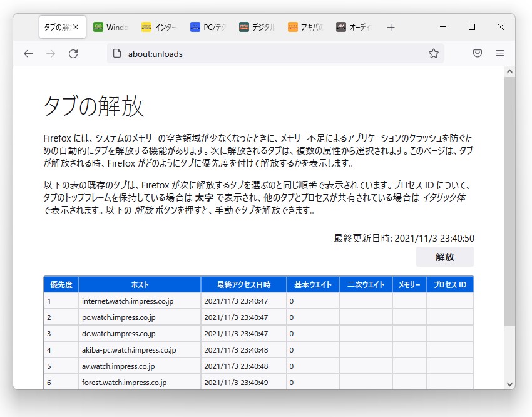Select host akiba-pc.watch.impress.co.jp cell

140,350
